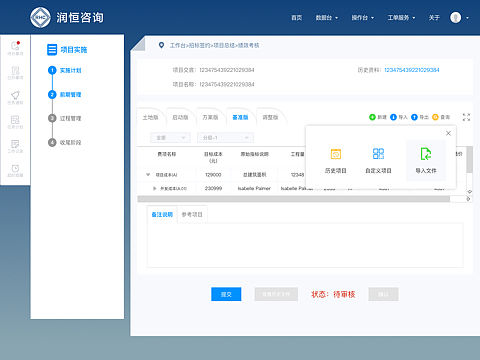Choose the 导入文件 import file icon
This screenshot has height=360, width=480.
pos(426,154)
